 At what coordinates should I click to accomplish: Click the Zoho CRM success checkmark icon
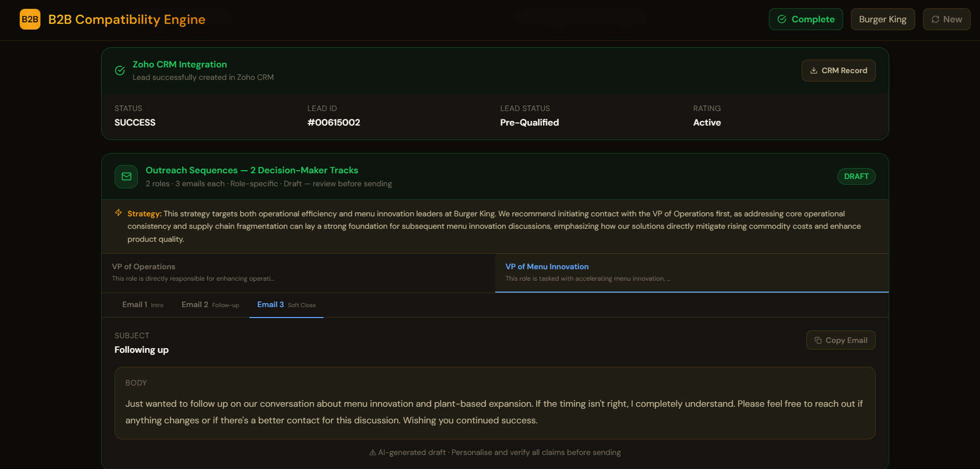tap(120, 71)
